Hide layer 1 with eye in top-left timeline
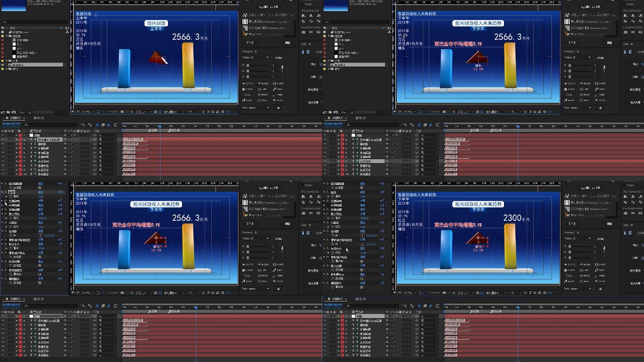This screenshot has width=644, height=362. click(3, 135)
